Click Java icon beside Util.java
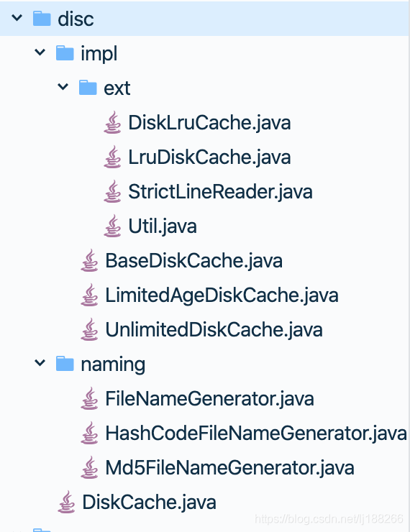 point(112,226)
